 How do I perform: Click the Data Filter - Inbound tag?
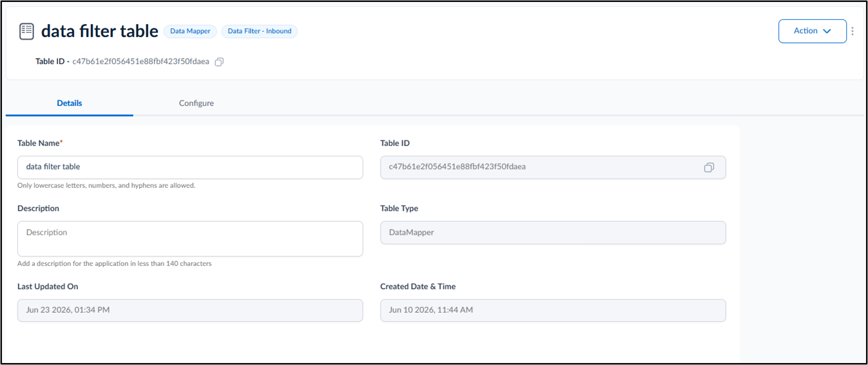259,31
